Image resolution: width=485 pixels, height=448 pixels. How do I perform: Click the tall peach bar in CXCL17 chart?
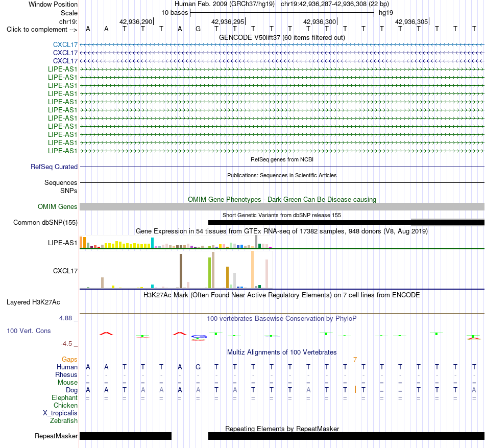[x=252, y=270]
